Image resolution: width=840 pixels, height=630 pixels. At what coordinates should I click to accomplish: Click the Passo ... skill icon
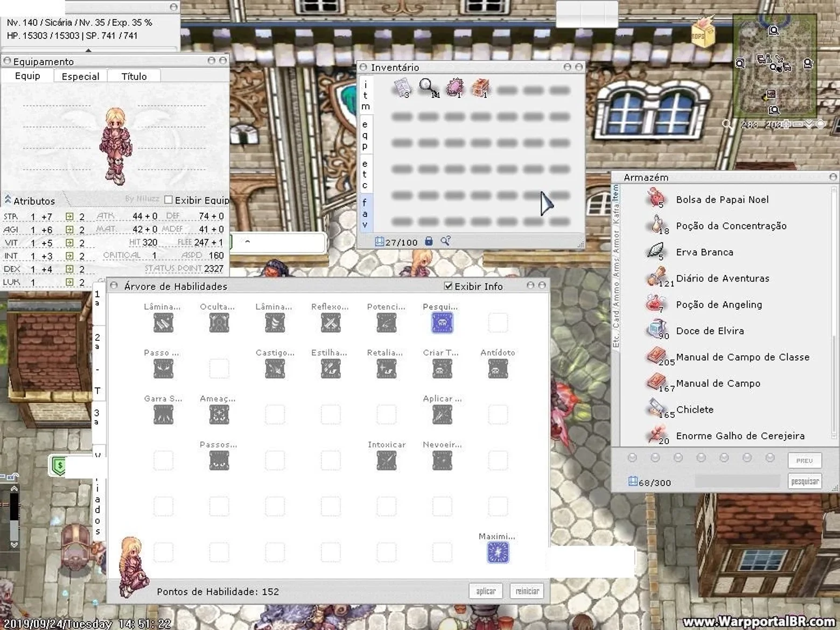coord(163,369)
